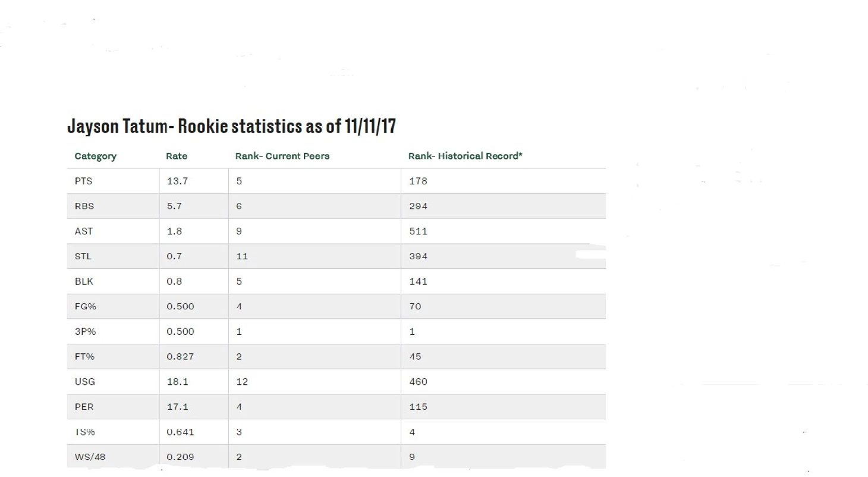Select the 'RBS' category cell
Image resolution: width=868 pixels, height=477 pixels.
click(x=84, y=206)
